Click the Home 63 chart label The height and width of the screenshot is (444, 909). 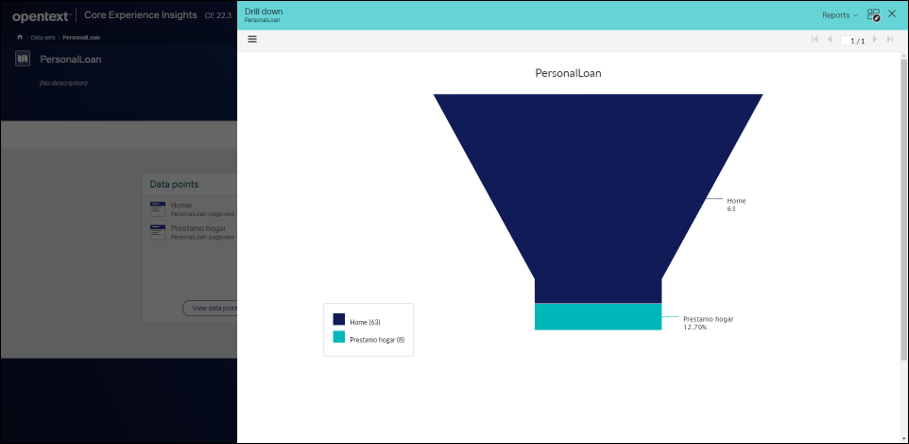(736, 205)
